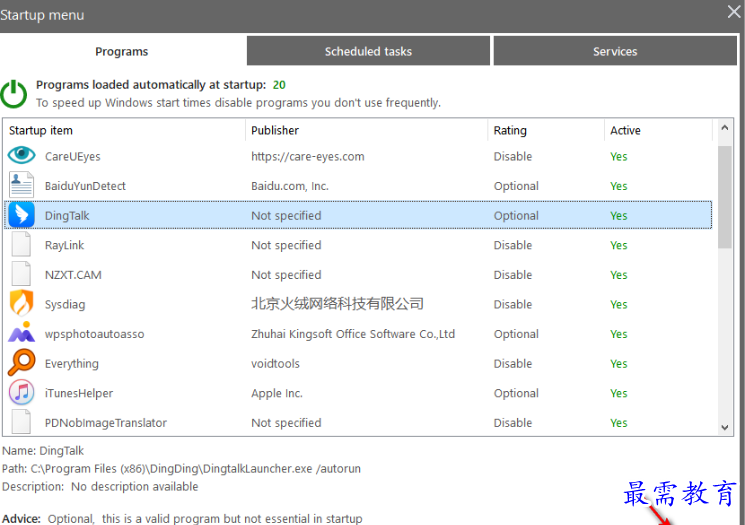Image resolution: width=745 pixels, height=525 pixels.
Task: Click the Baidu.com, Inc. publisher cell
Action: (290, 186)
